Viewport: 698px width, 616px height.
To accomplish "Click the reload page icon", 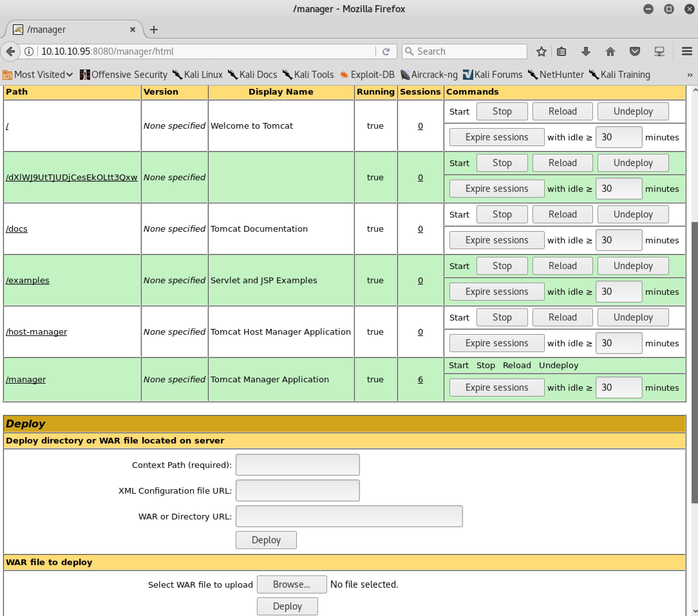I will [x=386, y=51].
